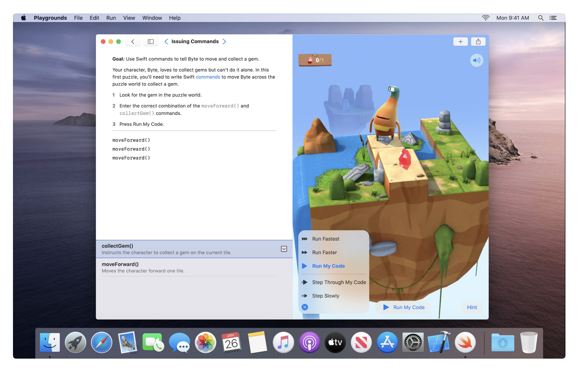This screenshot has height=375, width=588.
Task: Open Notes from the Dock
Action: [257, 343]
